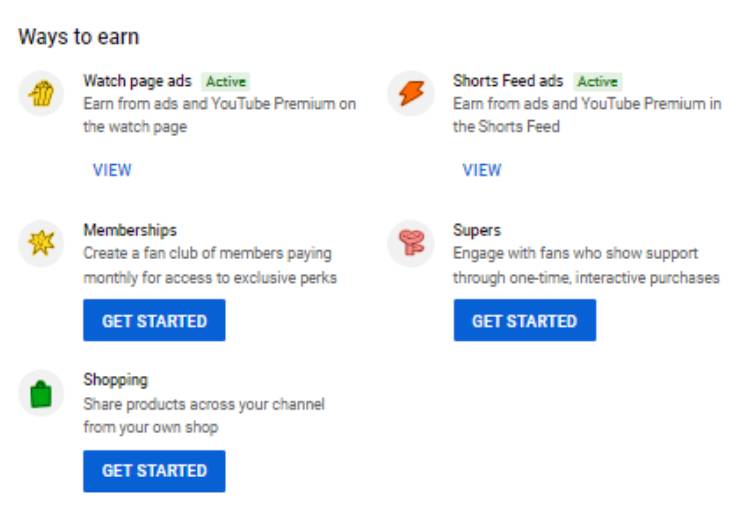Click the fan club Memberships description text
The image size is (754, 508).
coord(210,266)
